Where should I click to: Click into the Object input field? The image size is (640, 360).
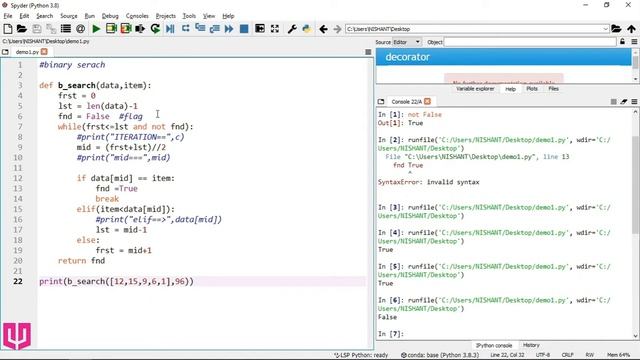coord(530,42)
